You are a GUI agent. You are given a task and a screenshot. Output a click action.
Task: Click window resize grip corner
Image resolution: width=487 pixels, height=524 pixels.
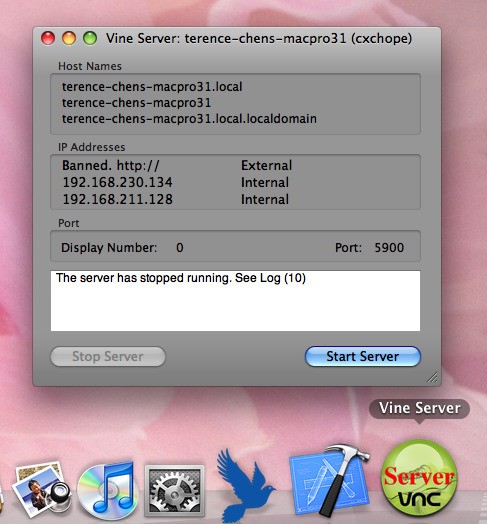tap(432, 377)
